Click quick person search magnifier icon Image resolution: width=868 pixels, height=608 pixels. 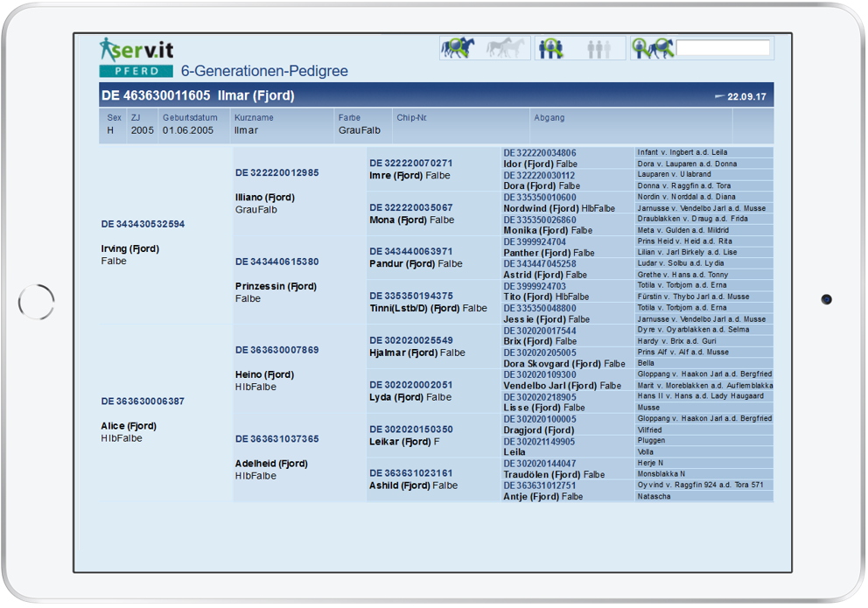pyautogui.click(x=640, y=48)
